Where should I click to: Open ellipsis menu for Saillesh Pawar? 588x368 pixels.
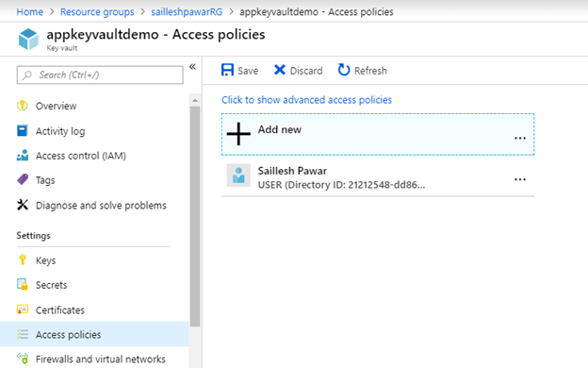coord(520,179)
